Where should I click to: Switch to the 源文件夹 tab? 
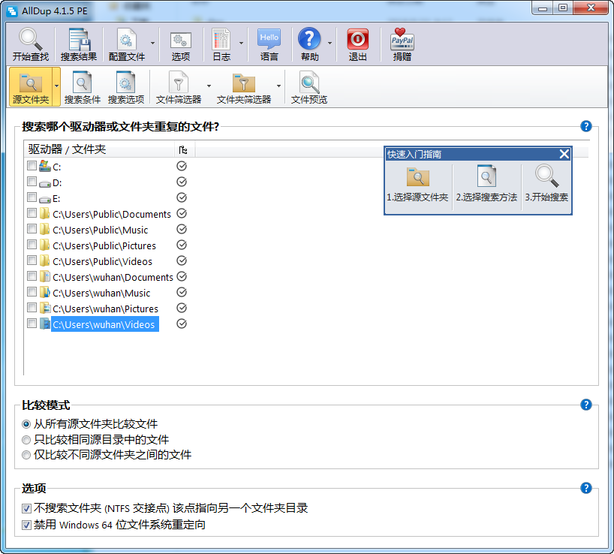point(31,87)
